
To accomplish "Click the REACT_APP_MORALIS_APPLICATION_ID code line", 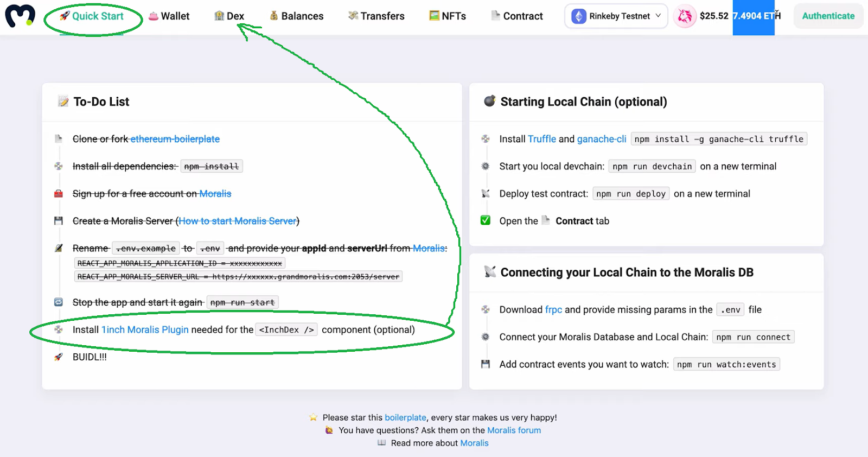I will pyautogui.click(x=180, y=263).
